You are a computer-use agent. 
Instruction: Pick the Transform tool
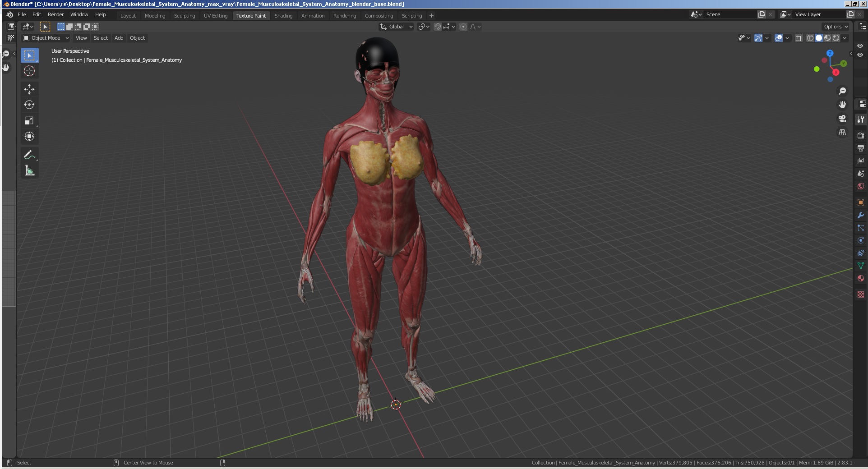29,136
